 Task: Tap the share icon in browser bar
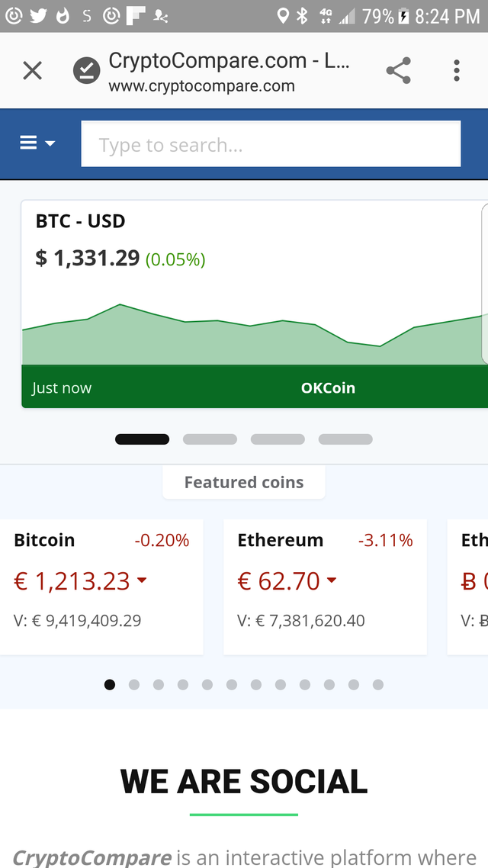pos(398,70)
